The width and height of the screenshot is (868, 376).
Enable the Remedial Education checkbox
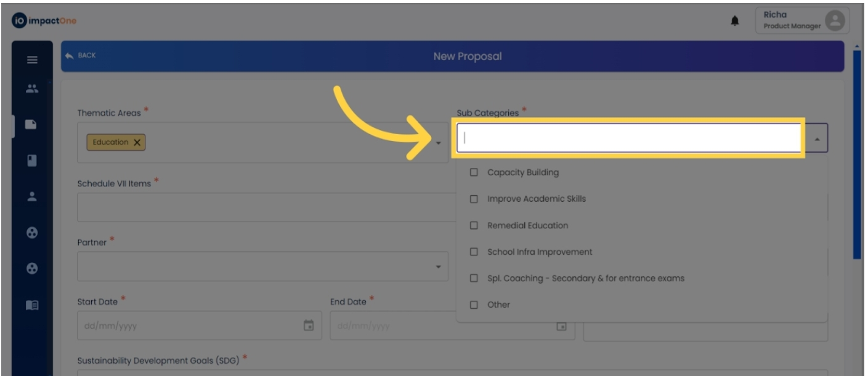click(474, 225)
